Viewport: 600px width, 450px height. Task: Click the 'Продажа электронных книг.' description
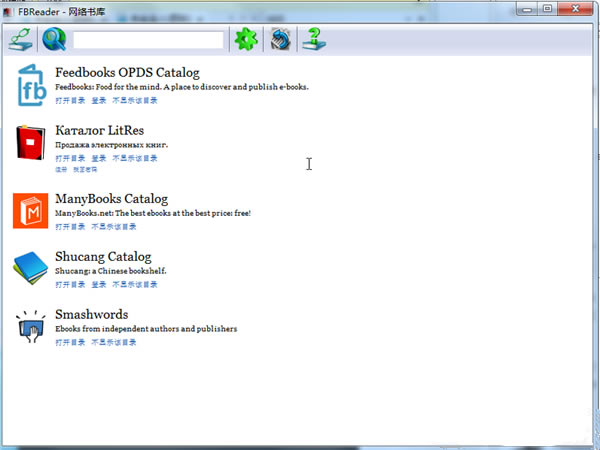[x=111, y=145]
